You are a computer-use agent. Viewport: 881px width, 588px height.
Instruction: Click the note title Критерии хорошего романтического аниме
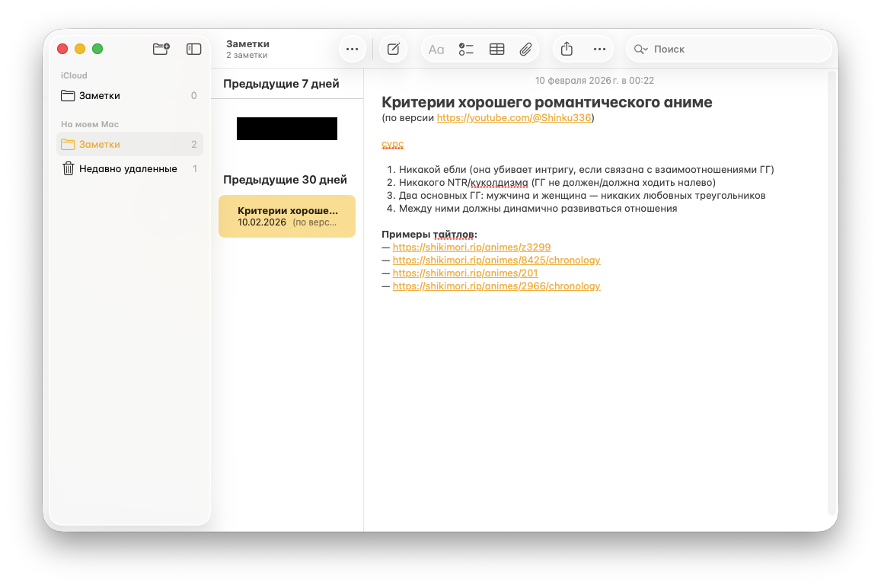click(547, 102)
